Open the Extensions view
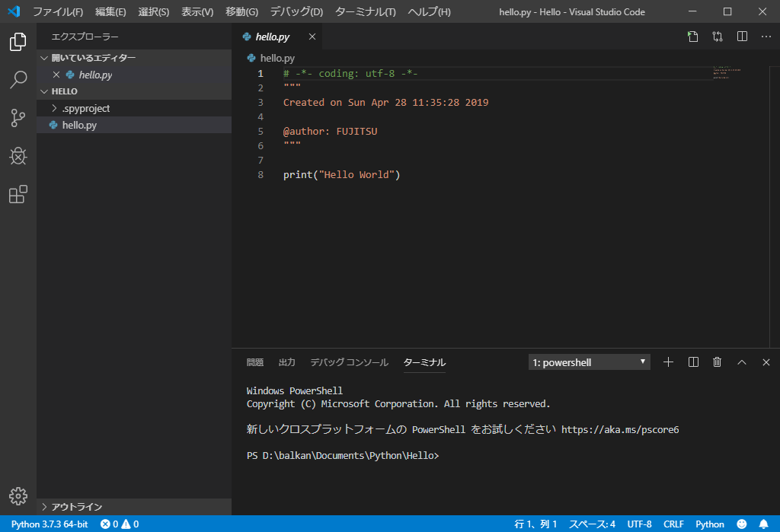 tap(18, 194)
